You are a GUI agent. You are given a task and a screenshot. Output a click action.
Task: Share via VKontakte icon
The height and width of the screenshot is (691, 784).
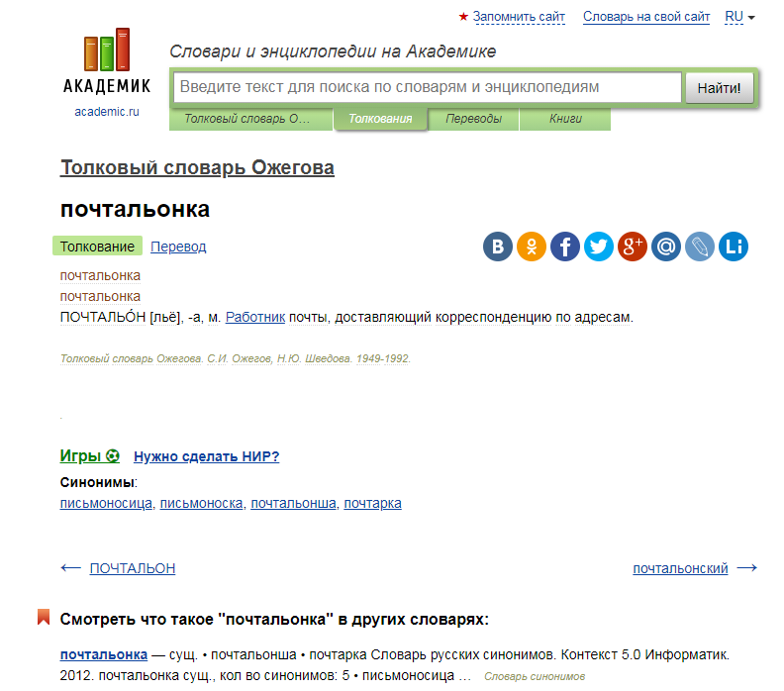coord(498,247)
